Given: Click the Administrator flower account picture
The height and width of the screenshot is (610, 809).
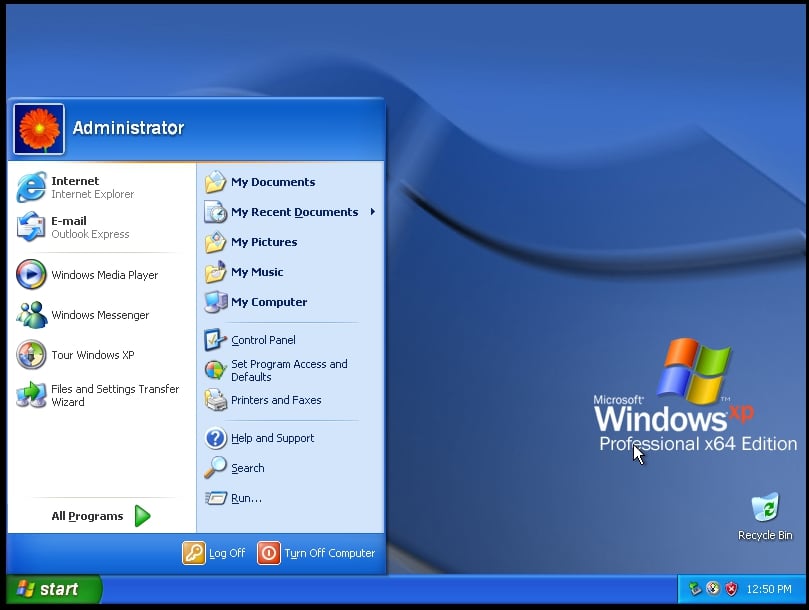Looking at the screenshot, I should click(39, 129).
